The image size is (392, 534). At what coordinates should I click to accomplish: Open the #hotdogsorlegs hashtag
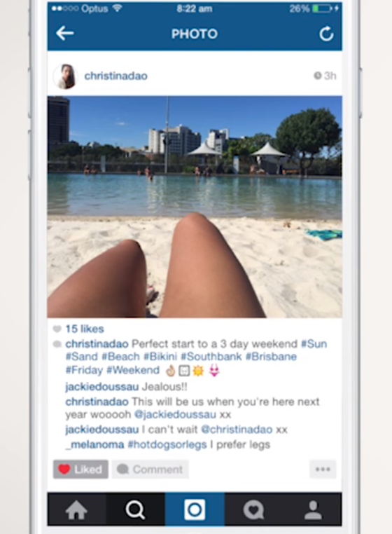point(167,444)
